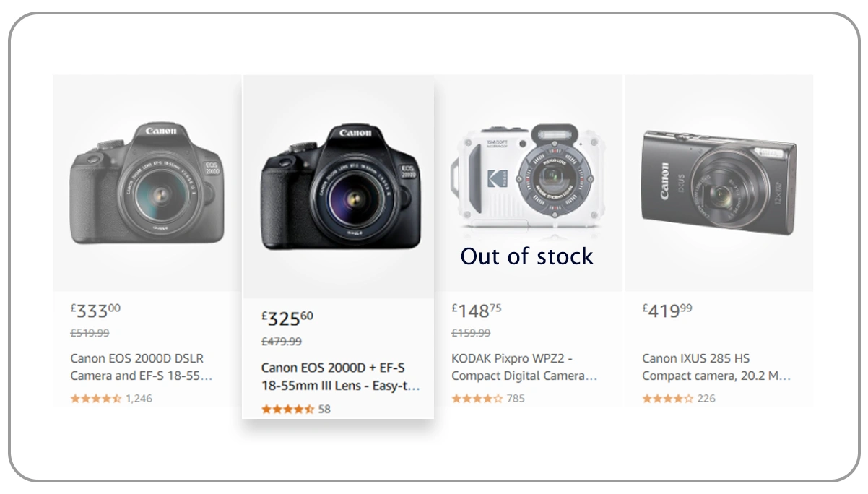Open the Canon EOS 2000D + EF-S title link
868x494 pixels.
coord(340,376)
